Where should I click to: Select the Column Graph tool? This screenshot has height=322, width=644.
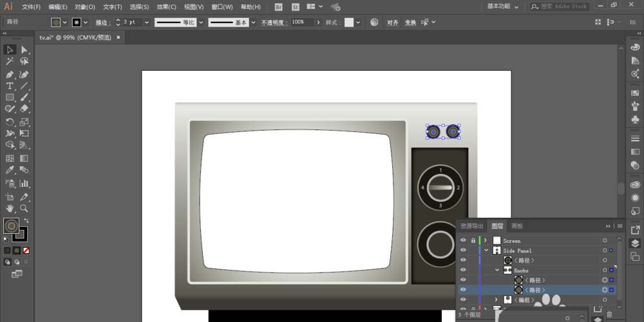[24, 183]
